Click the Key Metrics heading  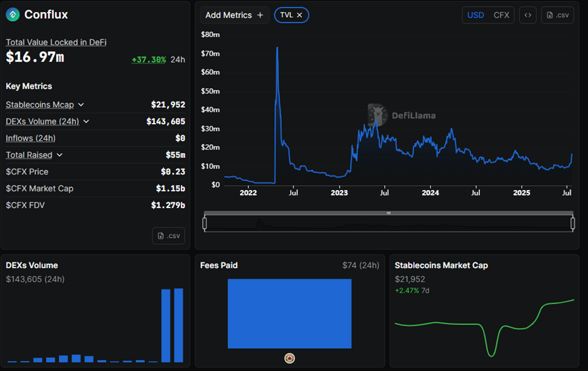coord(29,86)
